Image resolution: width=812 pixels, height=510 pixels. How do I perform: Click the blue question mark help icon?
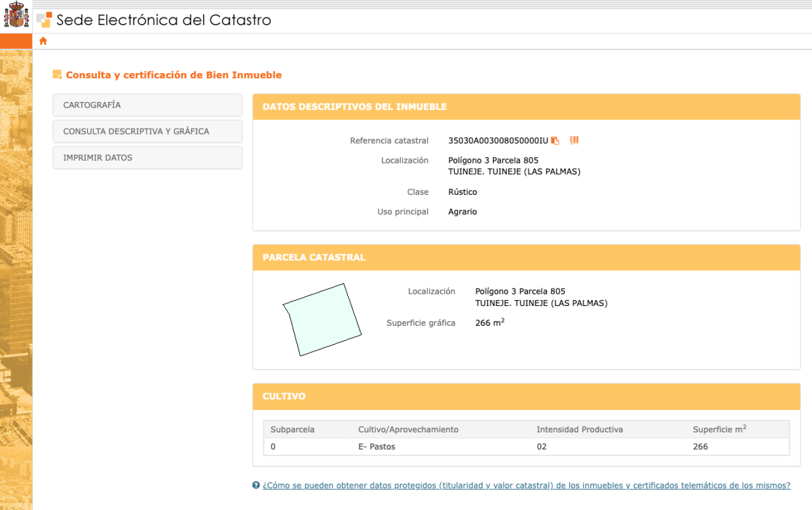pos(256,486)
